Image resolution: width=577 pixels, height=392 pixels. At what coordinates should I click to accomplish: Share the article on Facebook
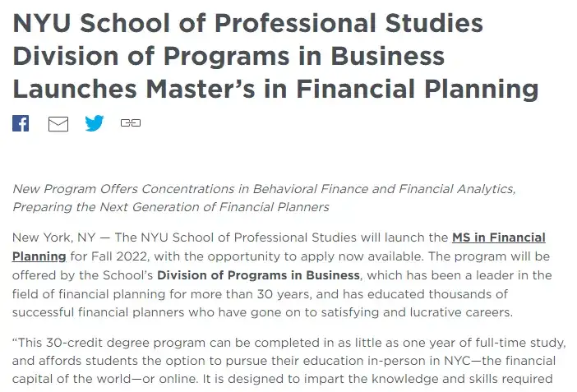[x=21, y=123]
